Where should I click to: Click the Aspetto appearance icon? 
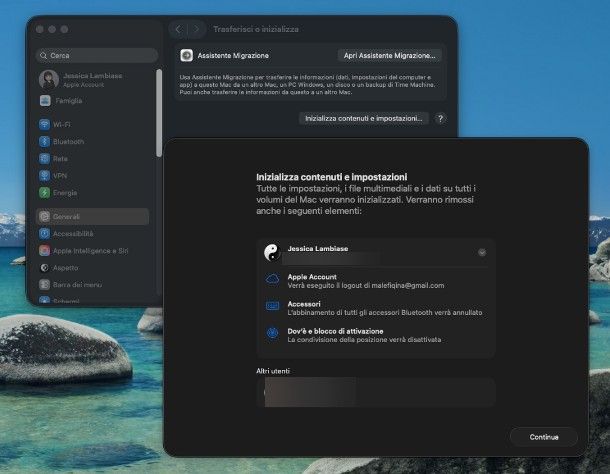pos(44,268)
